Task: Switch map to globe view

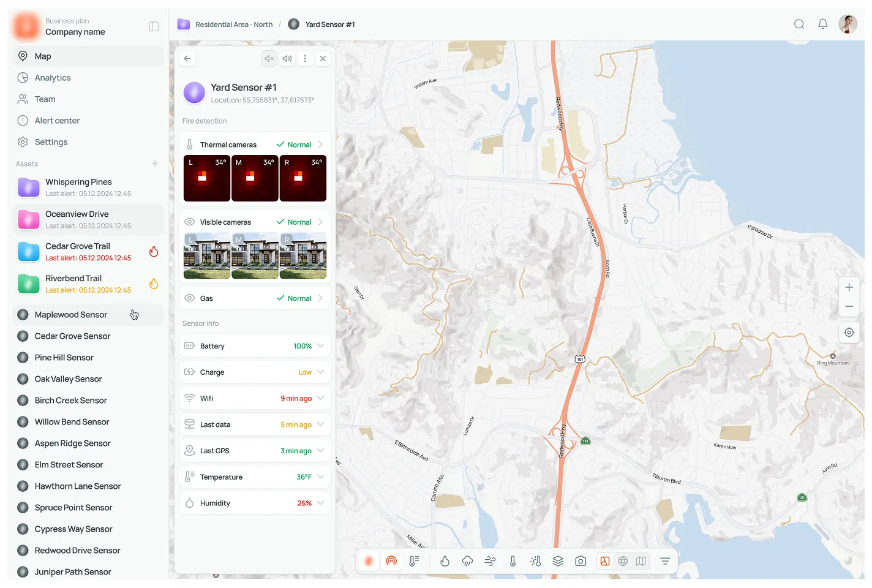Action: pyautogui.click(x=623, y=560)
